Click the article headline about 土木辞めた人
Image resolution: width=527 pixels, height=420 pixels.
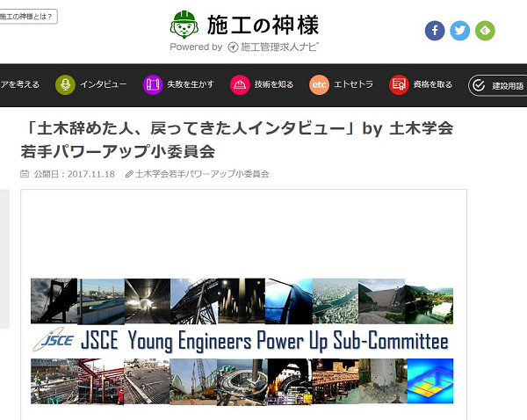coord(237,140)
